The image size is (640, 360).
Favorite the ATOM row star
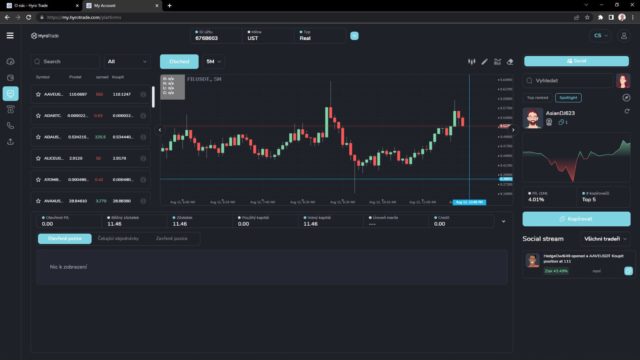[38, 180]
